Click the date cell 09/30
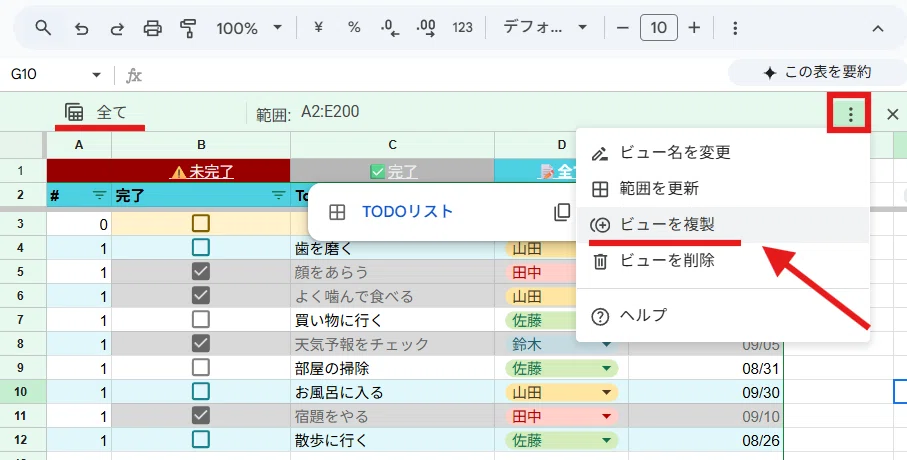 [706, 392]
